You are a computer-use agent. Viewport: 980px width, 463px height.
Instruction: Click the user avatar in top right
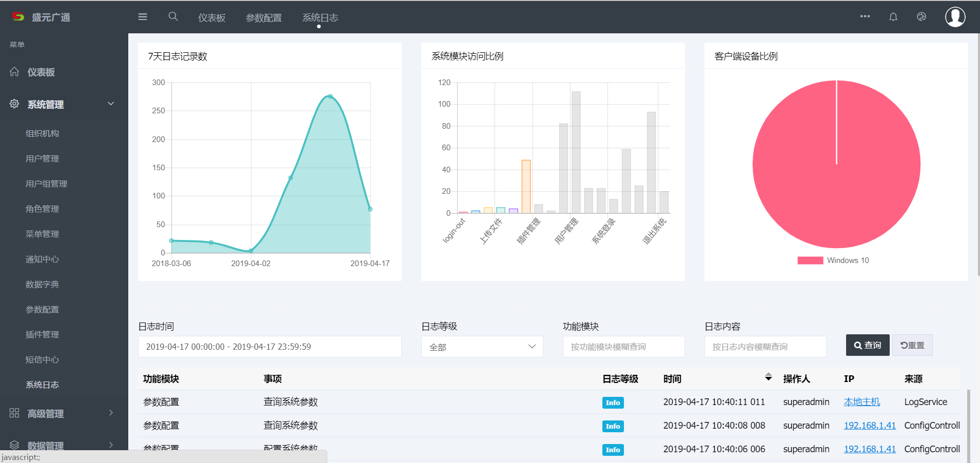[x=955, y=16]
